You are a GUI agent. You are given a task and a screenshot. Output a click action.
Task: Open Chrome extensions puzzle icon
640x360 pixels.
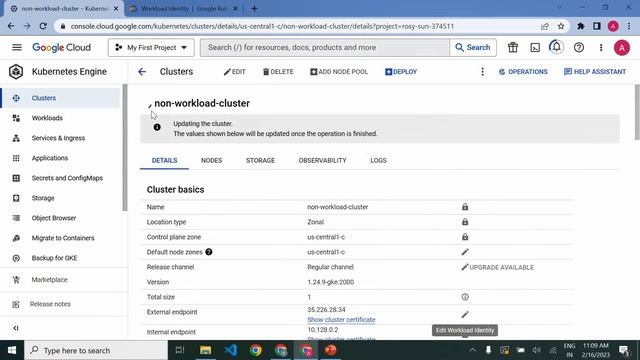click(x=580, y=26)
